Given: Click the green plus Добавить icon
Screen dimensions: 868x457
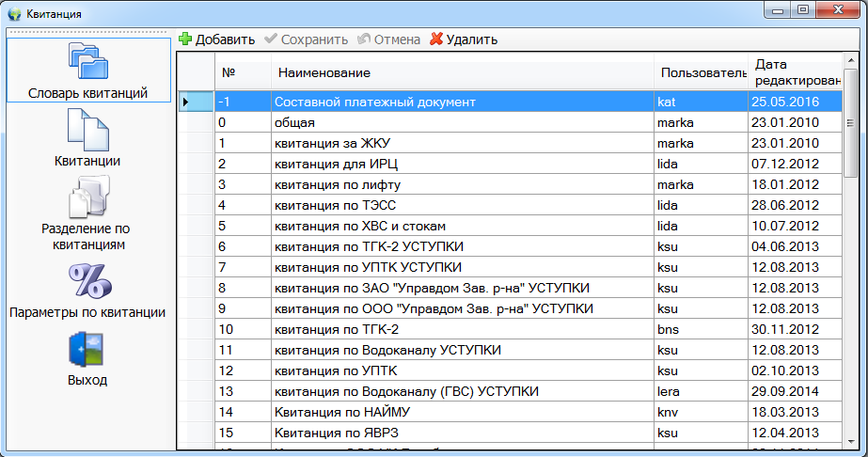Looking at the screenshot, I should click(x=185, y=39).
